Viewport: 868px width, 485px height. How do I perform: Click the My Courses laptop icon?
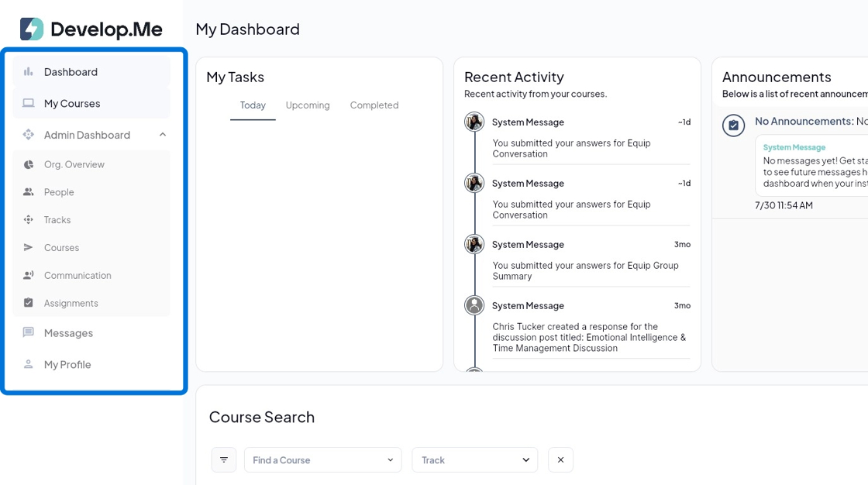click(x=29, y=103)
